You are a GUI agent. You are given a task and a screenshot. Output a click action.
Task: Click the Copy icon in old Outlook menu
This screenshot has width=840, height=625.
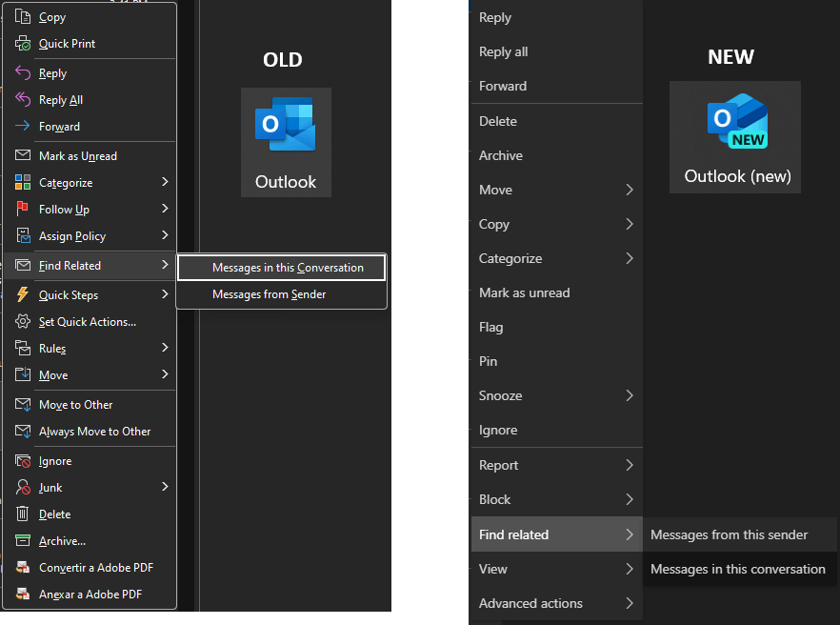click(x=23, y=16)
